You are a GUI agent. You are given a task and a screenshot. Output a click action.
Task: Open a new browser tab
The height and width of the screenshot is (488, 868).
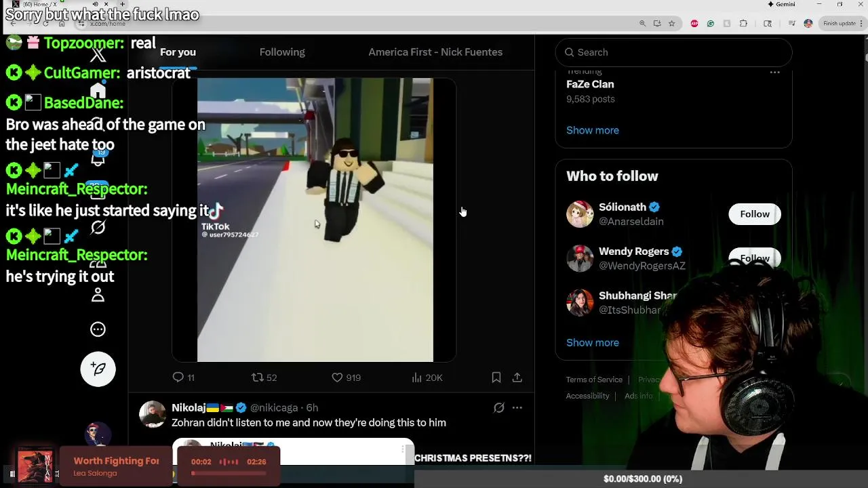point(122,4)
